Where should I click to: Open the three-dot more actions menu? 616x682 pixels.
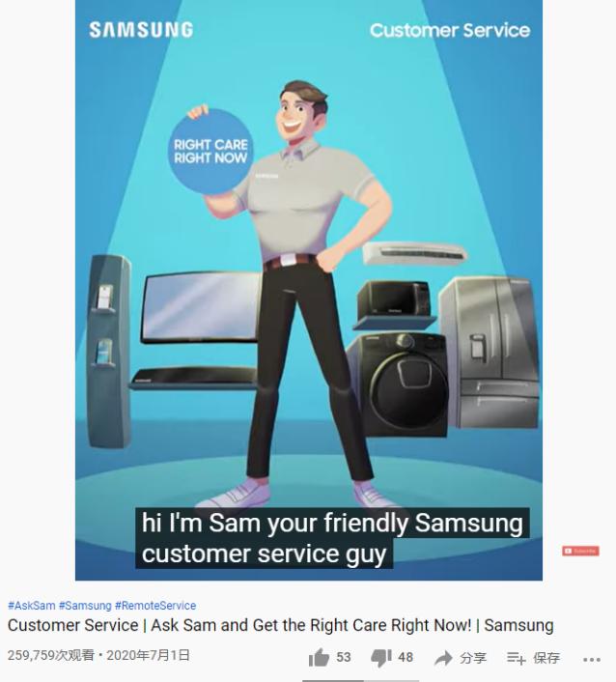592,660
